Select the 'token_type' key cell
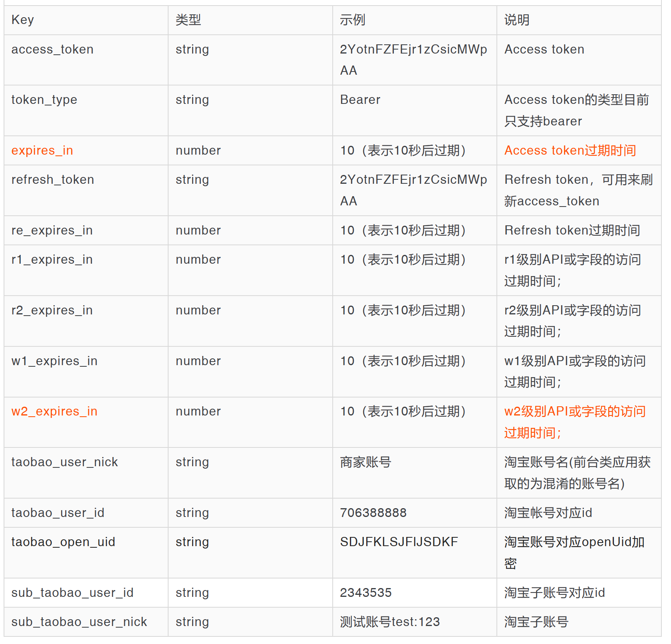Image resolution: width=671 pixels, height=644 pixels. click(86, 110)
